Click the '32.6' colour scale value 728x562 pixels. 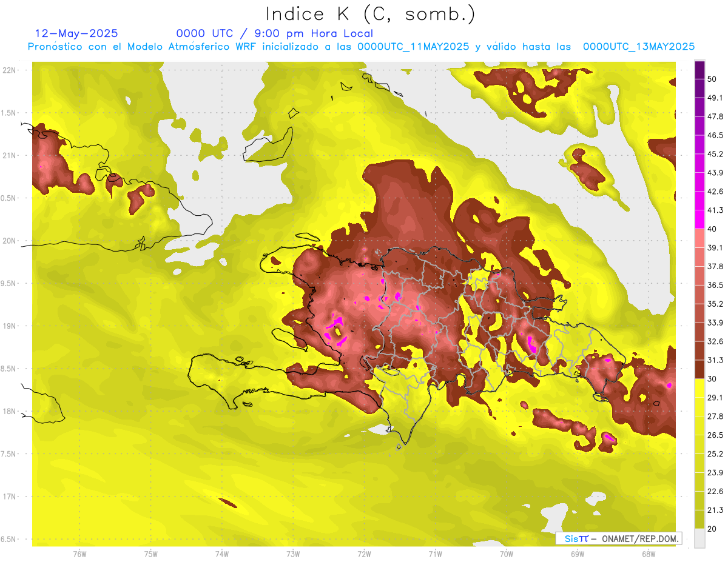click(x=715, y=341)
